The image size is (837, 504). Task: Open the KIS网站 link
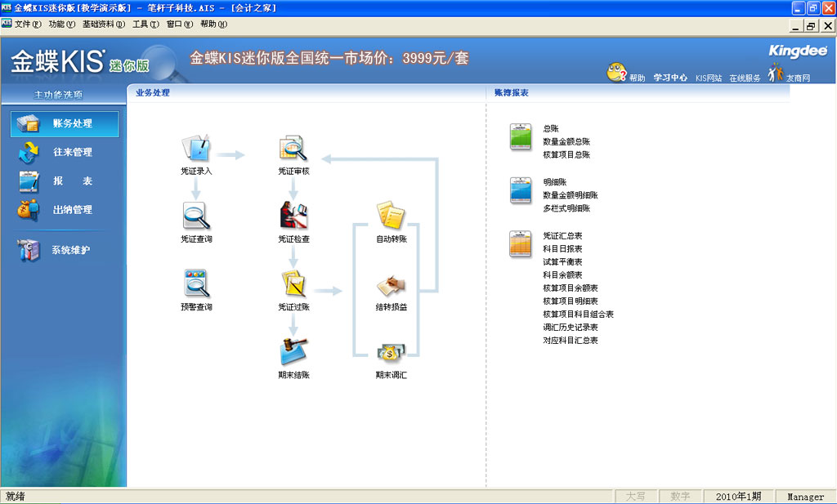click(x=709, y=78)
